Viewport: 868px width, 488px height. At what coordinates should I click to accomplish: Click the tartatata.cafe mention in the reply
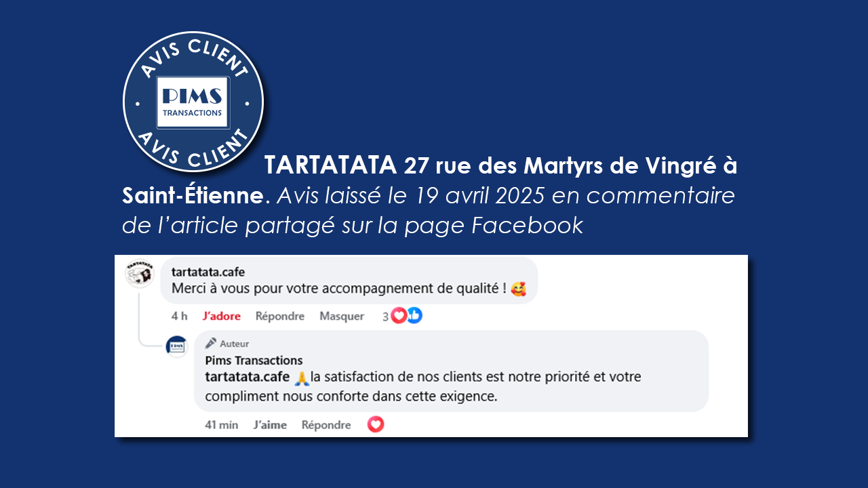tap(248, 376)
